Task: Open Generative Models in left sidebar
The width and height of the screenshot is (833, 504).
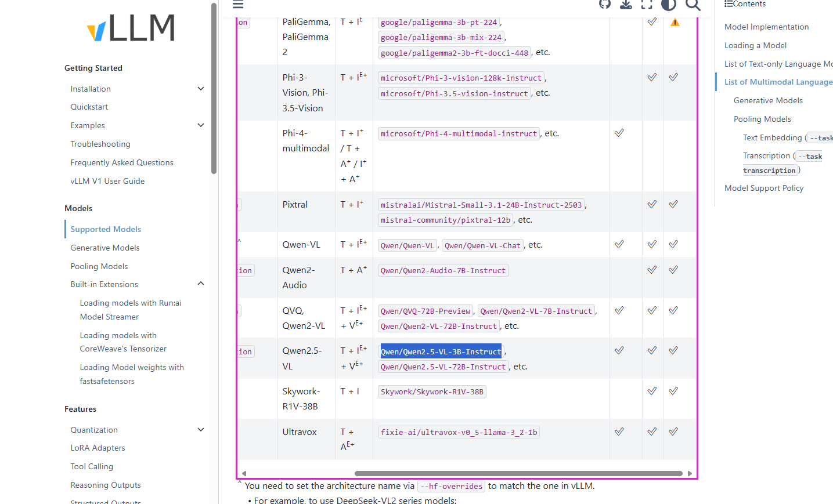Action: pos(105,248)
